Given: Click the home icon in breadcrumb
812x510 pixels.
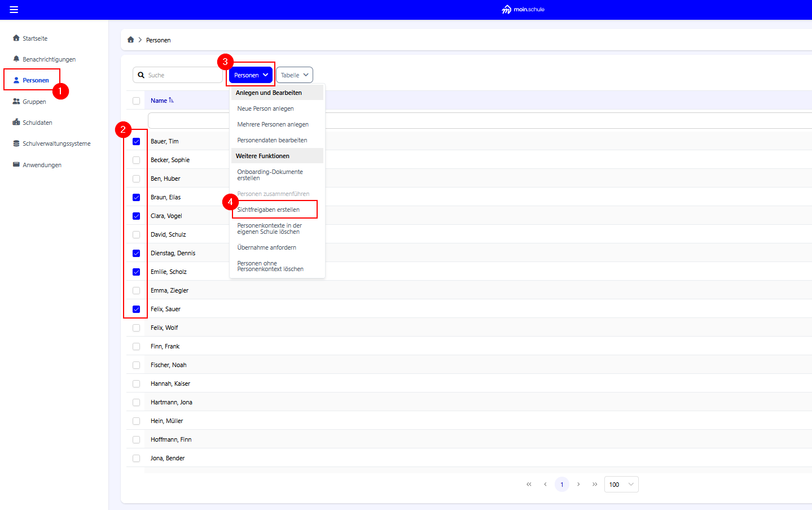Looking at the screenshot, I should (131, 40).
